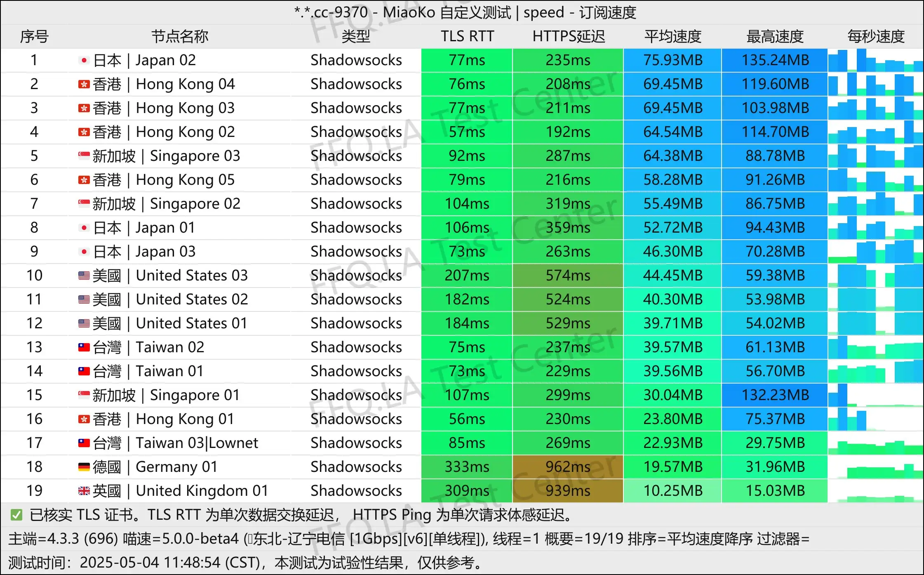Viewport: 924px width, 575px height.
Task: Click the 75.93MB average speed cell
Action: coord(672,60)
